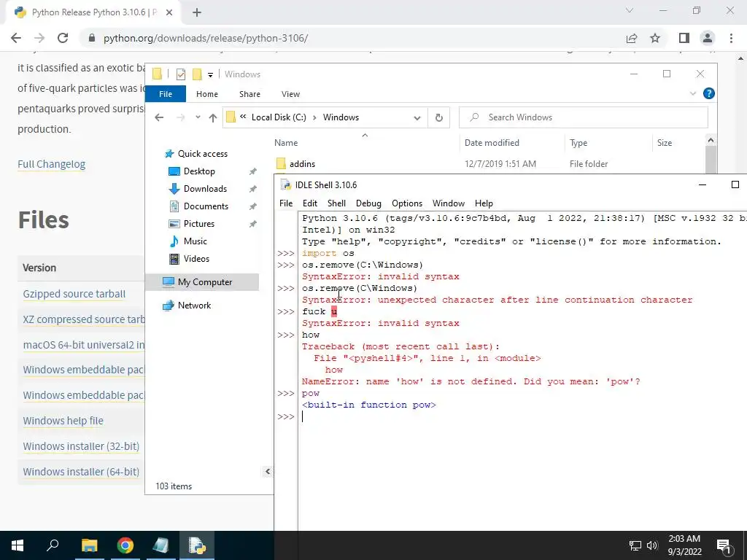Open IDLE Edit menu

click(309, 203)
